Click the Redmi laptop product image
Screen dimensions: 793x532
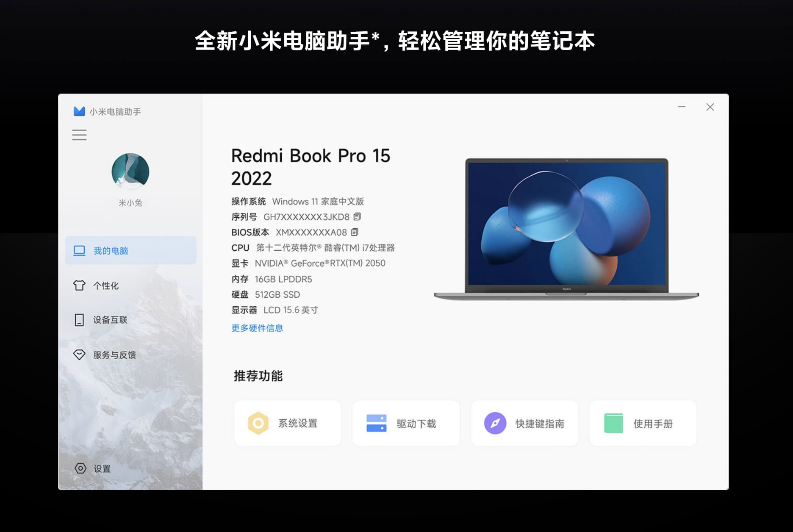click(566, 229)
